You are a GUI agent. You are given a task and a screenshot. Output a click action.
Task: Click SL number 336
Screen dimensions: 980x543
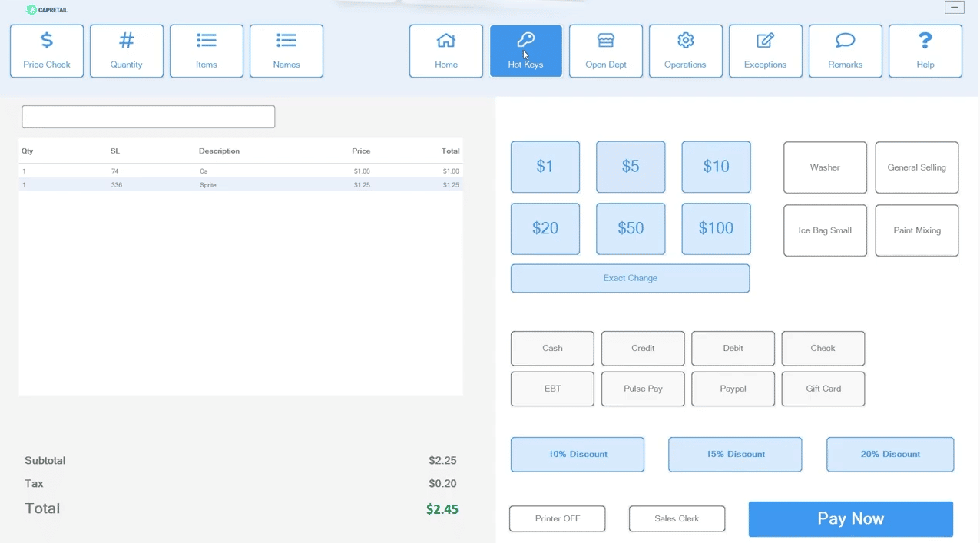117,185
